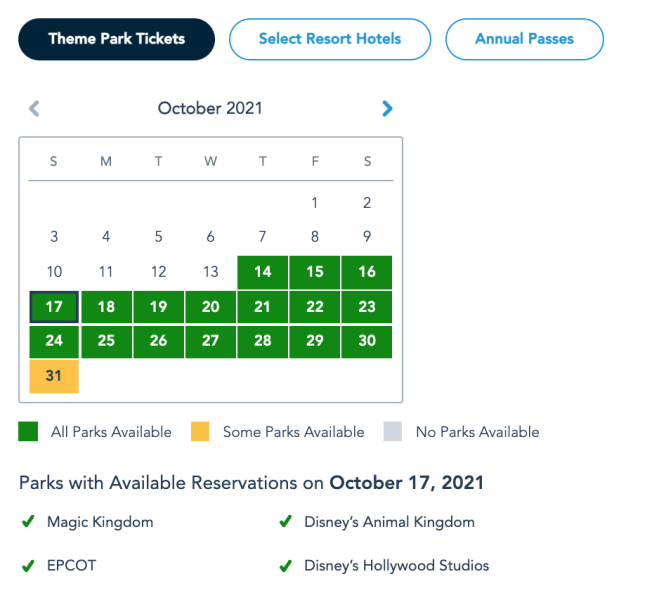Image resolution: width=666 pixels, height=600 pixels.
Task: Click the EPCOT checkmark icon
Action: pyautogui.click(x=27, y=566)
